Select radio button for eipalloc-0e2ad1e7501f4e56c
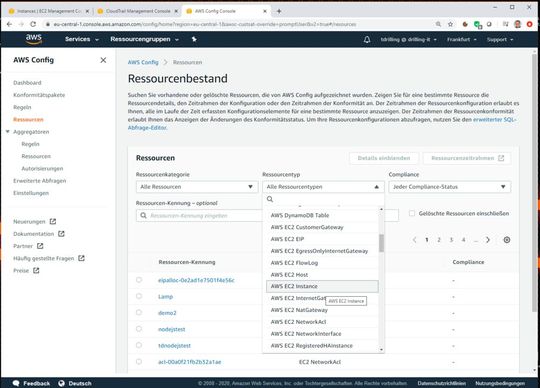 [139, 280]
